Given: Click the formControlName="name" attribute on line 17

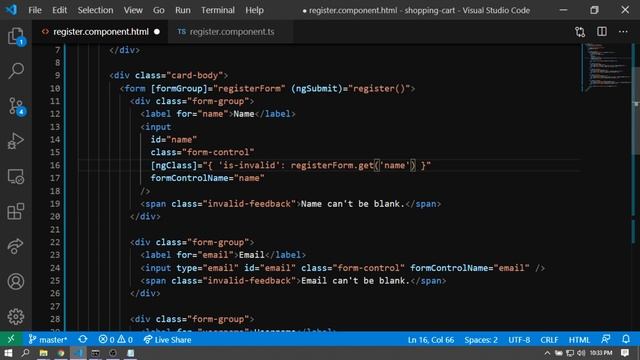Looking at the screenshot, I should [x=207, y=178].
